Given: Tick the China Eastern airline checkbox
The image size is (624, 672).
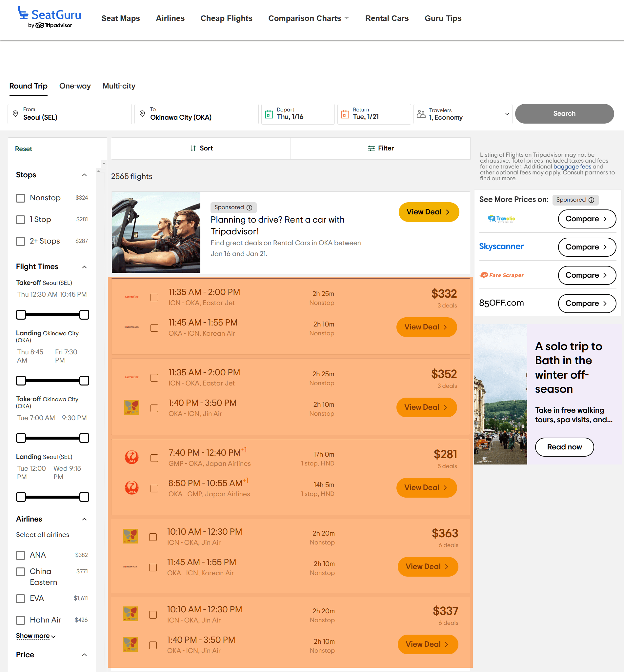Looking at the screenshot, I should pyautogui.click(x=21, y=572).
